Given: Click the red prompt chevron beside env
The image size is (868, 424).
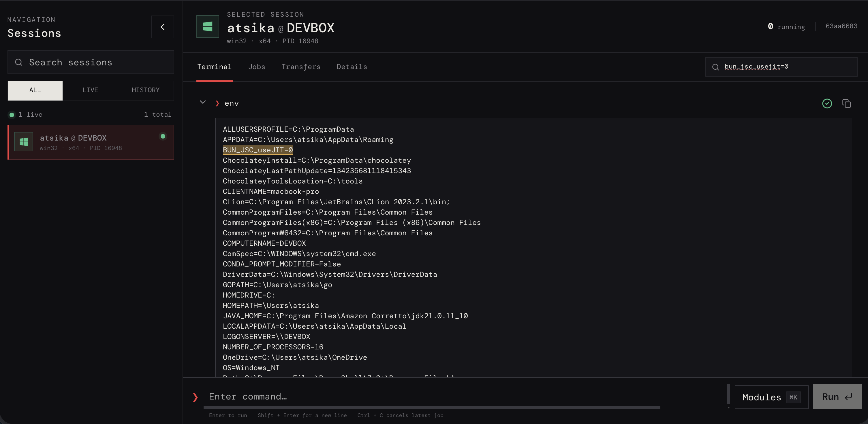Looking at the screenshot, I should [x=217, y=103].
